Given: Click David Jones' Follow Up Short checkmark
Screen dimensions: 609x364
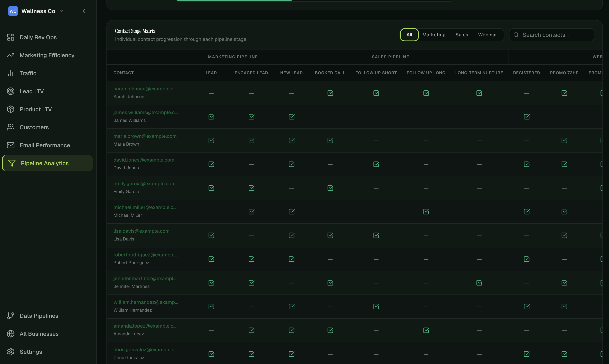Looking at the screenshot, I should [x=376, y=164].
